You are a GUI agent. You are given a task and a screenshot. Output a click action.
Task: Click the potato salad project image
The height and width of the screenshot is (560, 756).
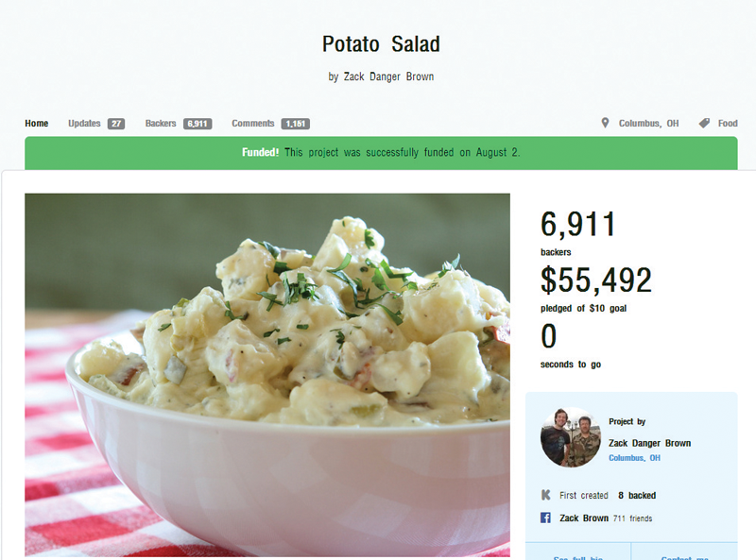pos(267,375)
